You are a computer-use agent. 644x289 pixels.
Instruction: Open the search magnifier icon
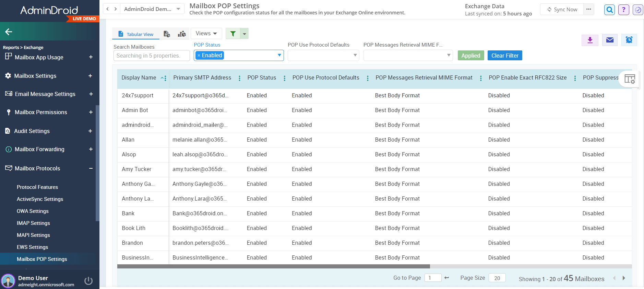609,10
